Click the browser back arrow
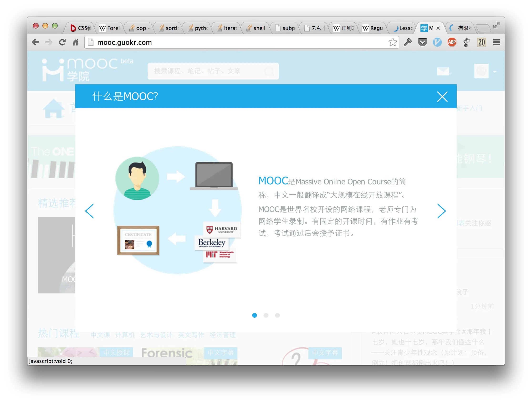 click(x=36, y=42)
